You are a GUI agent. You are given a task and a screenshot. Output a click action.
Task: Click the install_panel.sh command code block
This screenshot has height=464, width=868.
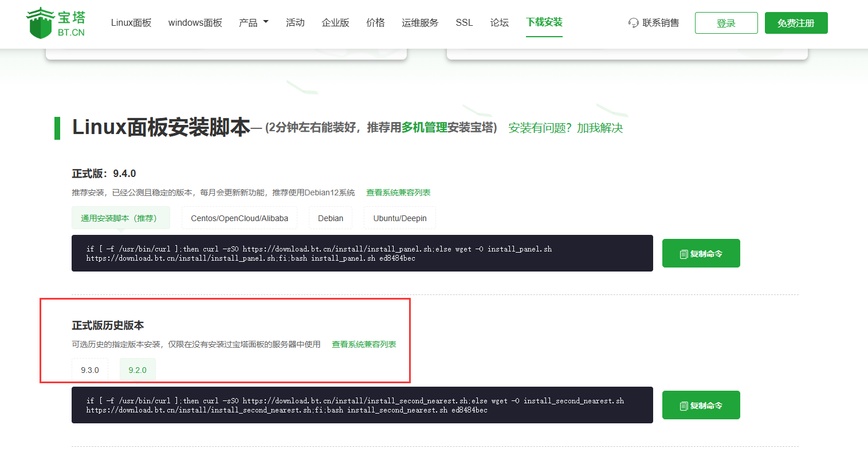(x=362, y=253)
